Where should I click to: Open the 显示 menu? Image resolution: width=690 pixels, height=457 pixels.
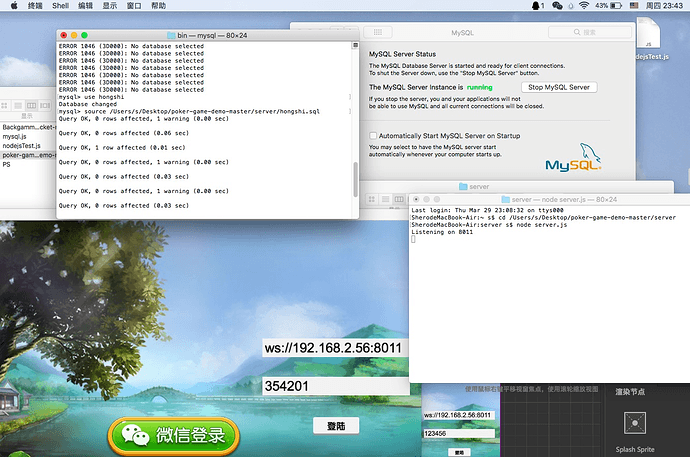110,5
